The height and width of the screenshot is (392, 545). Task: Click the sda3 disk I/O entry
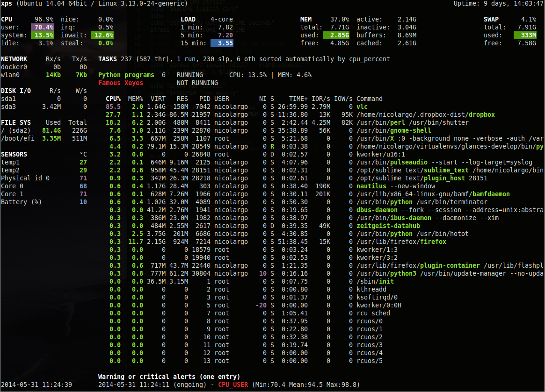click(8, 107)
